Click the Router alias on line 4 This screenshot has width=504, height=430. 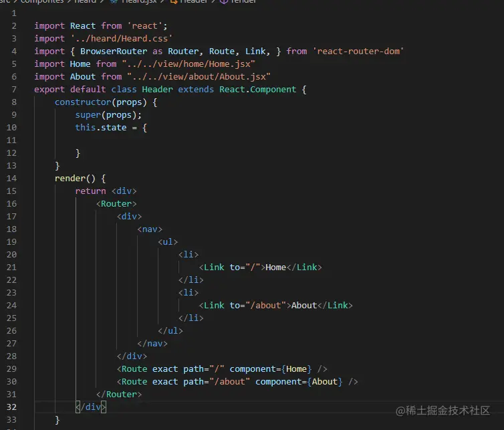[183, 51]
